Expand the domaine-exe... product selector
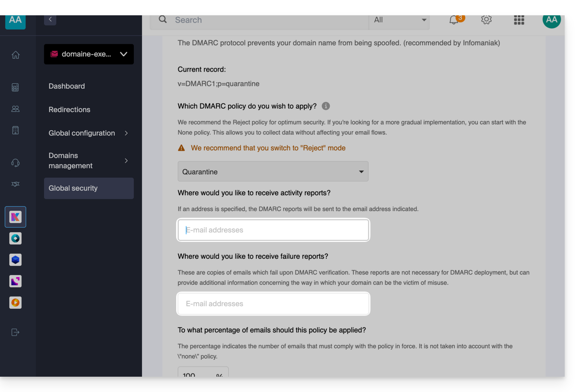Screen dimensions: 580x392 point(89,54)
